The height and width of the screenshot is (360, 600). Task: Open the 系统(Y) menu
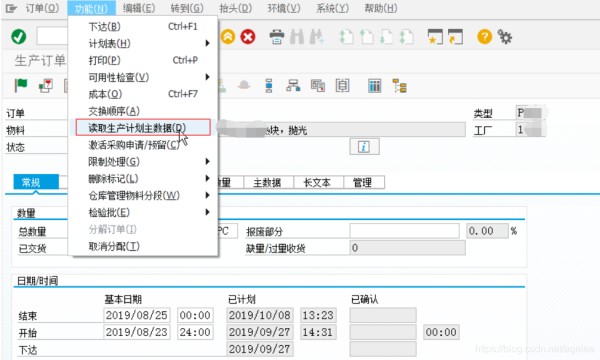[332, 8]
